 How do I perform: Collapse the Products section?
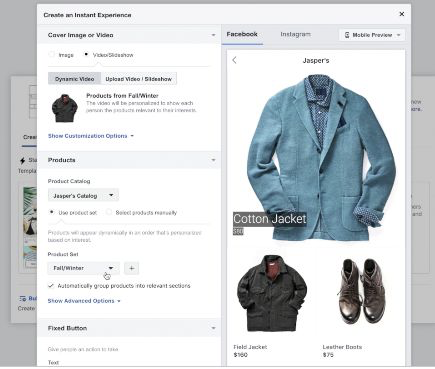point(213,160)
